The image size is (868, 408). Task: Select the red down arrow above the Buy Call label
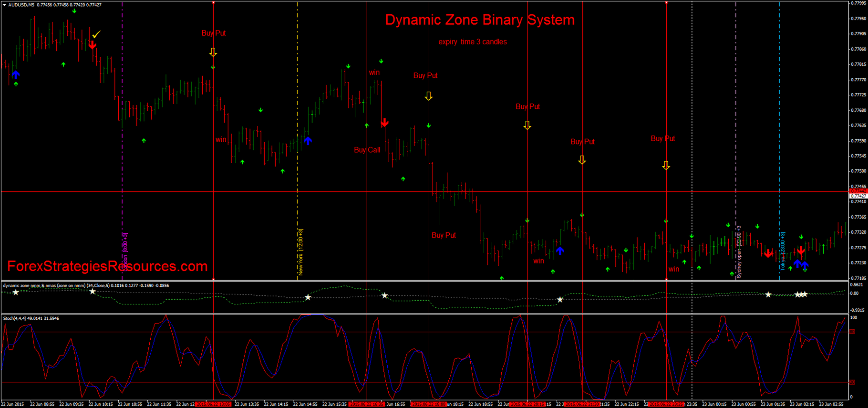(384, 123)
